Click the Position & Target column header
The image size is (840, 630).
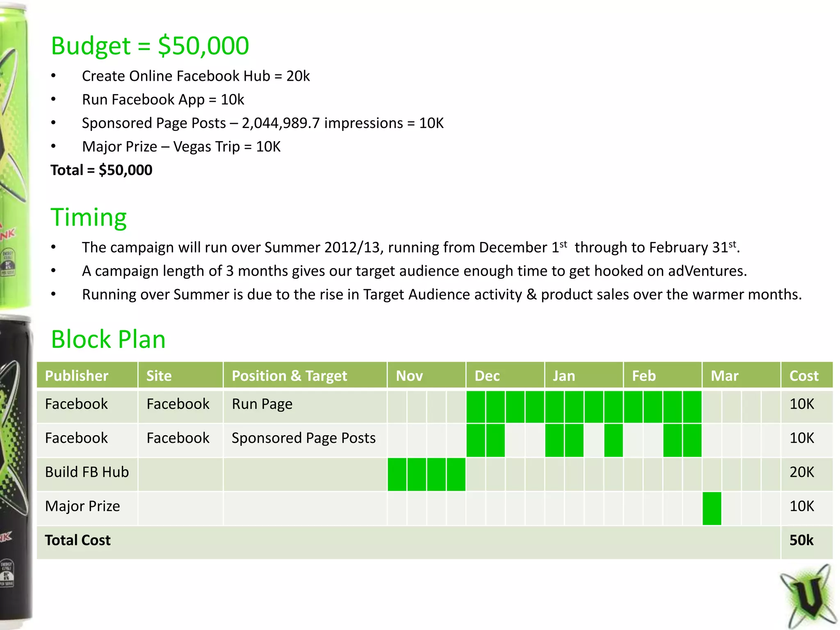coord(289,376)
